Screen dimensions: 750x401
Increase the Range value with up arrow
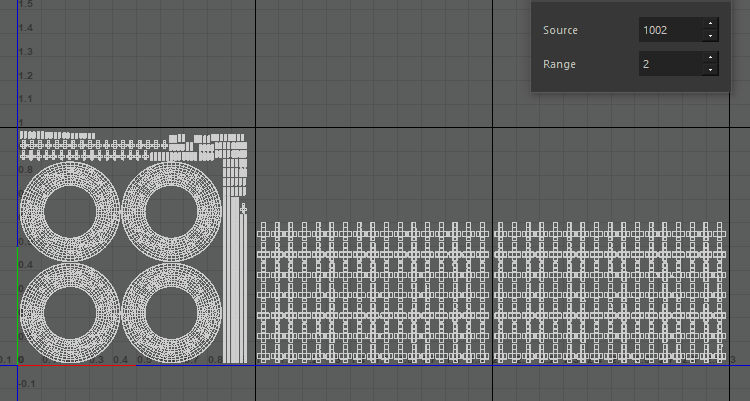710,59
